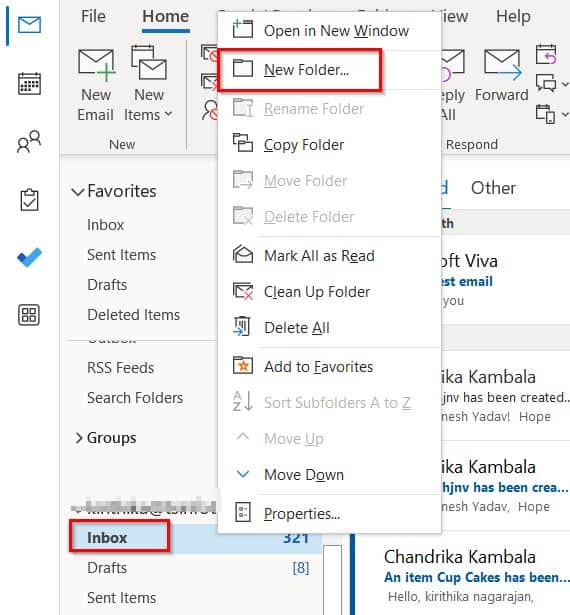Select Move Down in the menu
570x615 pixels.
pyautogui.click(x=330, y=475)
